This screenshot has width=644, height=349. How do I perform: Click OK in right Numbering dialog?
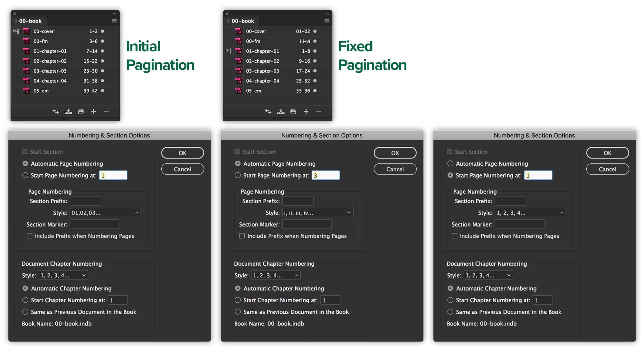pyautogui.click(x=608, y=153)
